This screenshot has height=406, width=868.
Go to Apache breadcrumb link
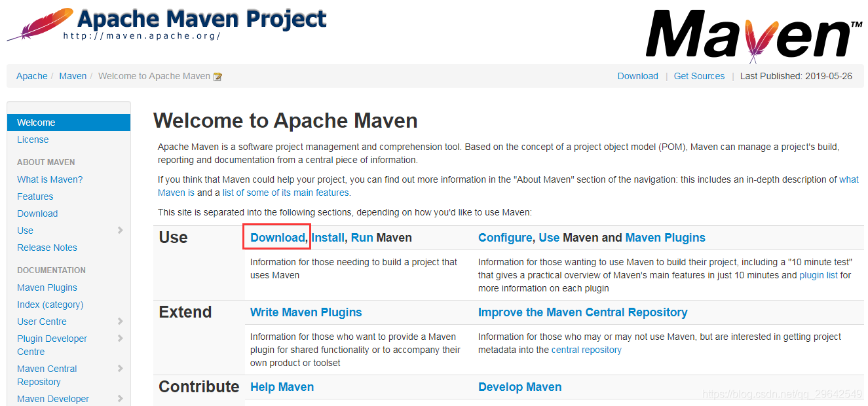[32, 76]
